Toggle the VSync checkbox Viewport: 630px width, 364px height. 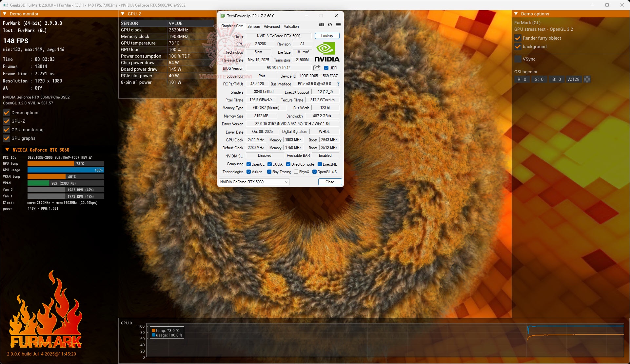[x=518, y=59]
